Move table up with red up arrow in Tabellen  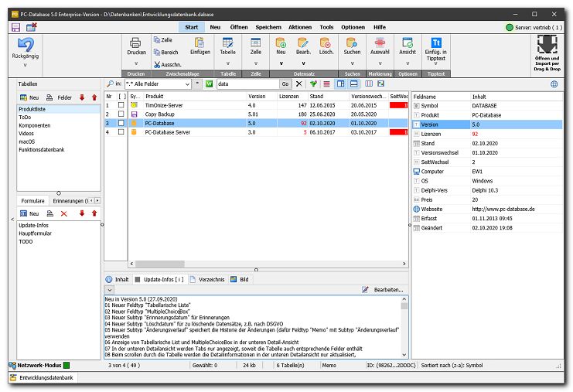coord(94,97)
